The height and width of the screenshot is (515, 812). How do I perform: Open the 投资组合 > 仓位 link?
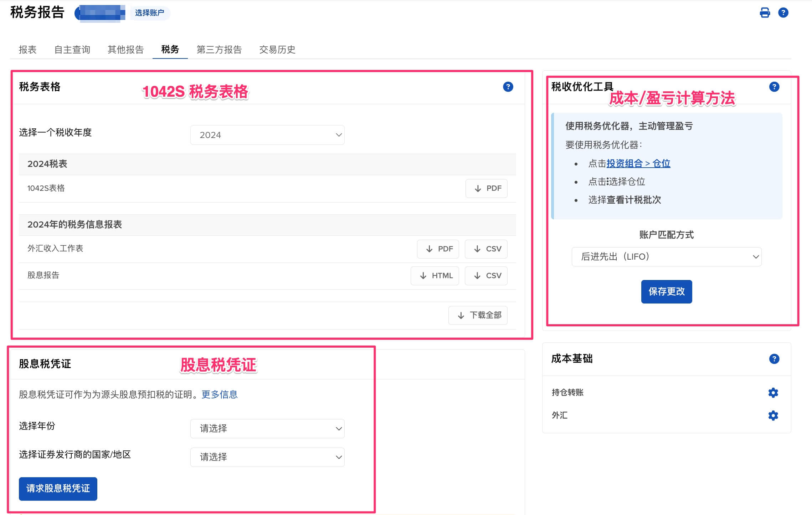pos(638,163)
